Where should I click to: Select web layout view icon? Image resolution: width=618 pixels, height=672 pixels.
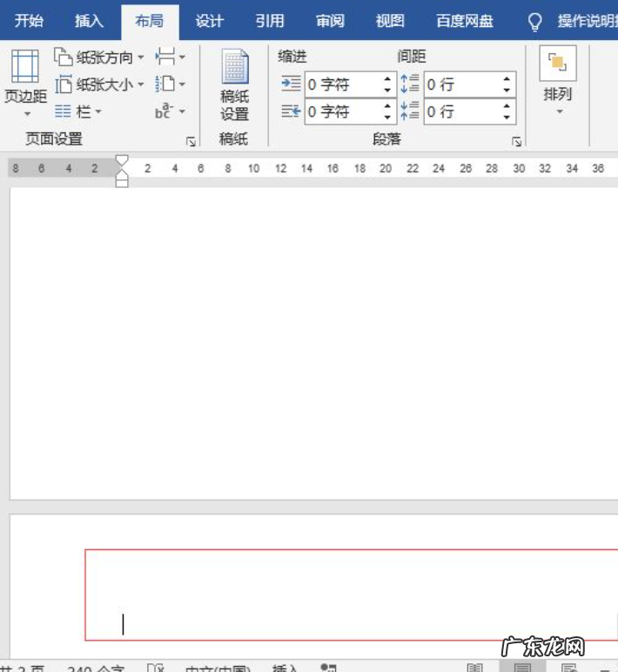(x=568, y=669)
